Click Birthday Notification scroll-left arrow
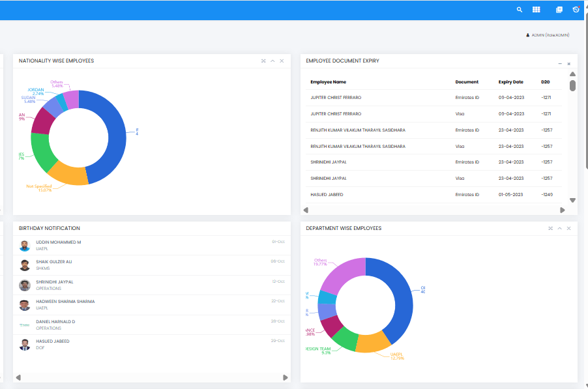Viewport: 588px width, 389px height. (x=18, y=377)
